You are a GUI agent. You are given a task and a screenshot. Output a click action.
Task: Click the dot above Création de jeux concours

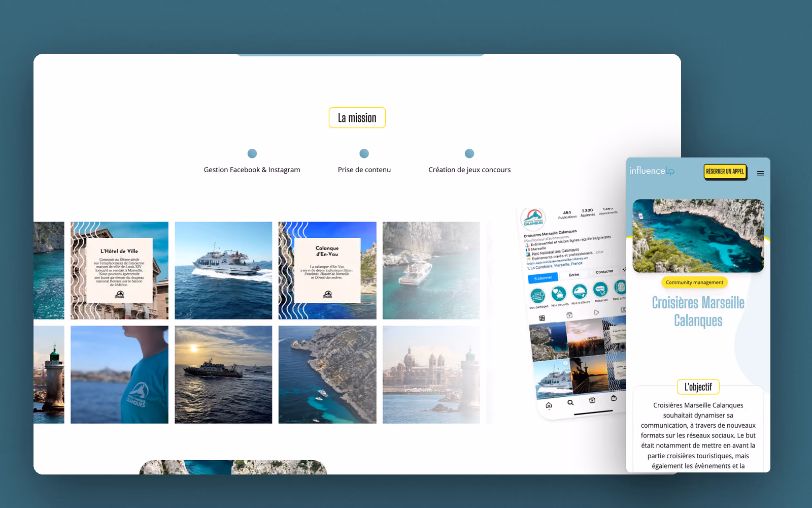469,153
